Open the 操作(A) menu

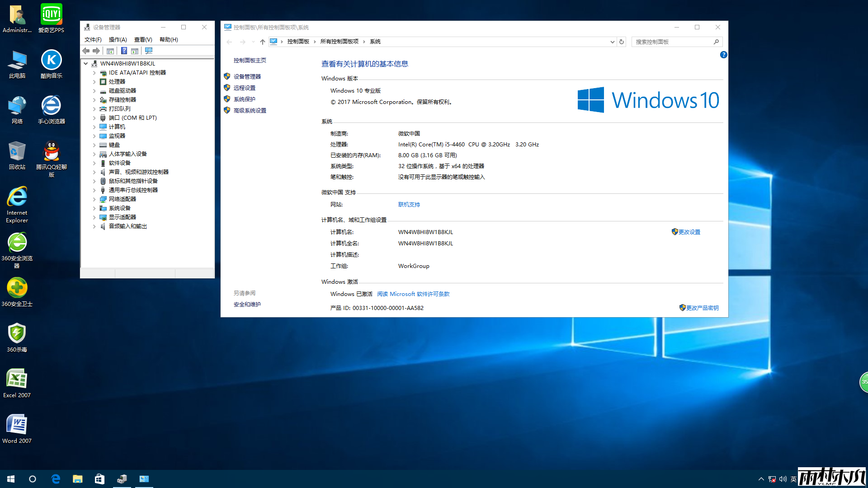tap(118, 40)
